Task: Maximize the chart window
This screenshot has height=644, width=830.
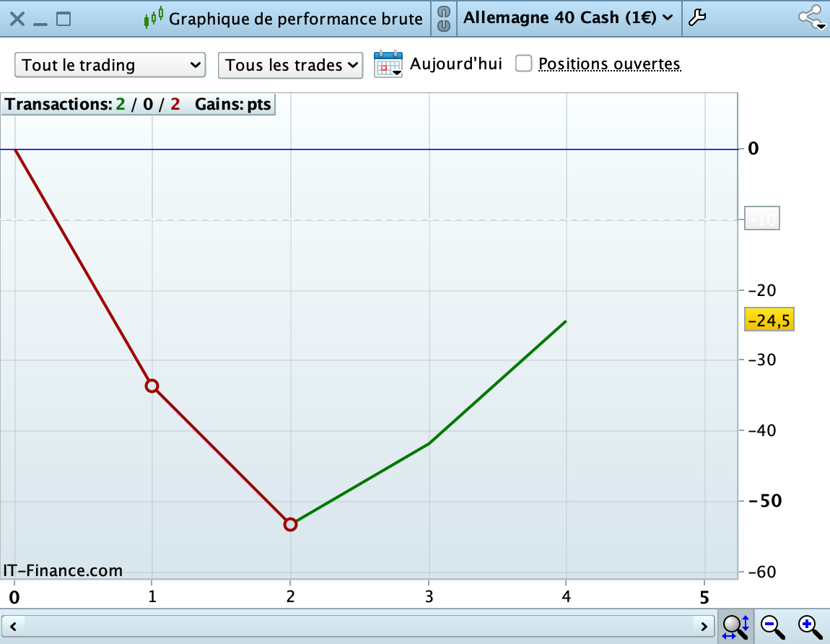Action: click(64, 19)
